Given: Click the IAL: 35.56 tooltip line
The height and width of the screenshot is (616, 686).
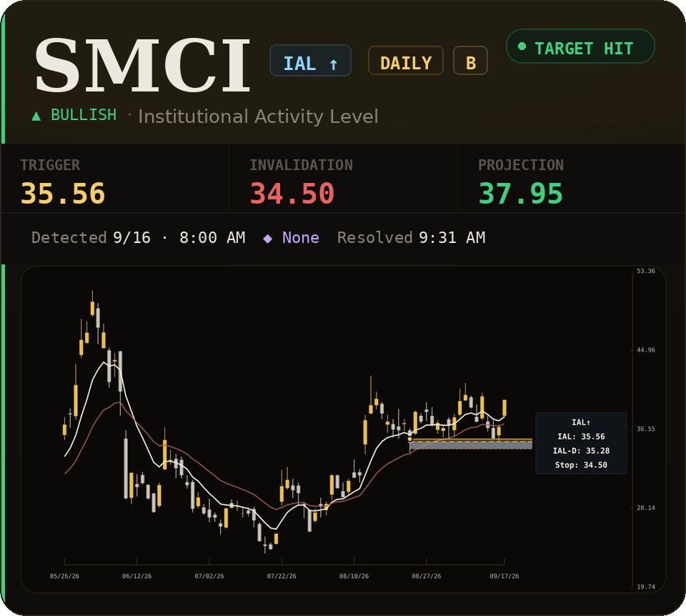Looking at the screenshot, I should [581, 437].
